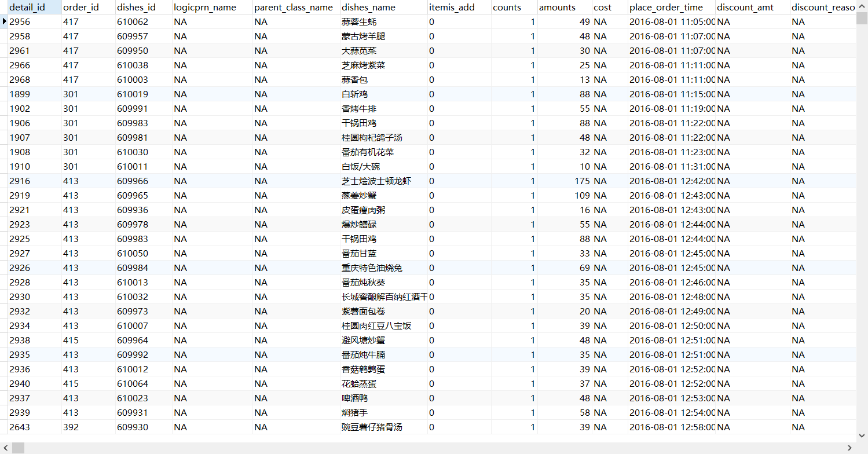Select order_id cell 392

[89, 427]
